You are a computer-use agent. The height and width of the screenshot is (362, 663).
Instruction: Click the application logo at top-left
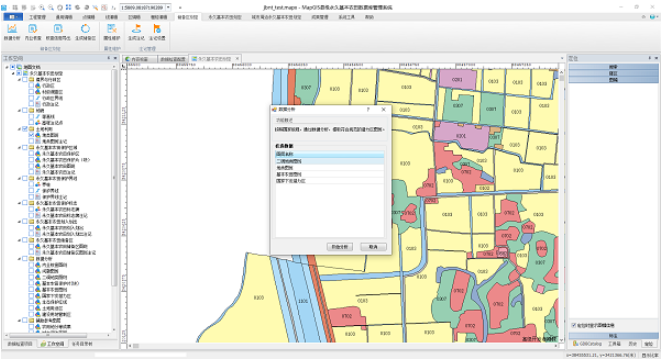(4, 8)
